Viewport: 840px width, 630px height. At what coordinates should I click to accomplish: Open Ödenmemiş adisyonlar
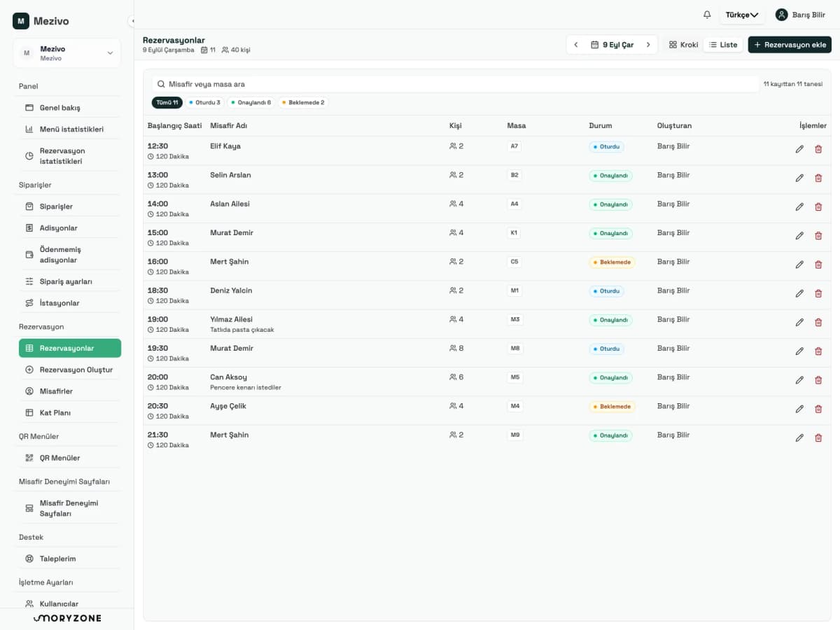click(x=69, y=255)
